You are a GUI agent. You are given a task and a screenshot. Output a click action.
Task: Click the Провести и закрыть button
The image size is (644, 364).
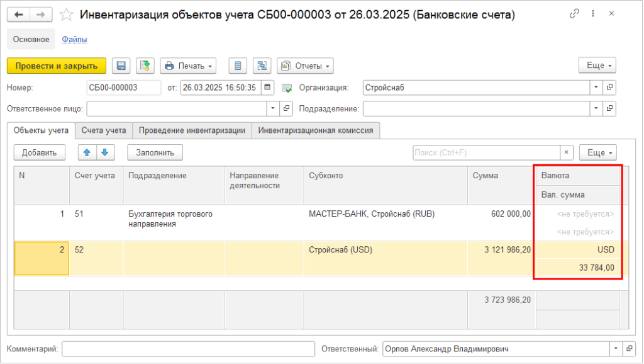coord(57,65)
